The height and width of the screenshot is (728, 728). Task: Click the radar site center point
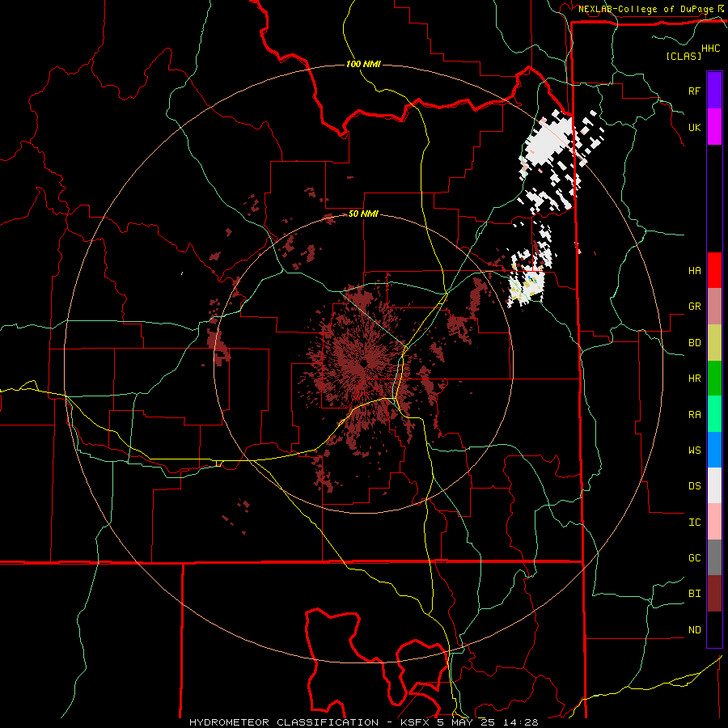tap(363, 363)
